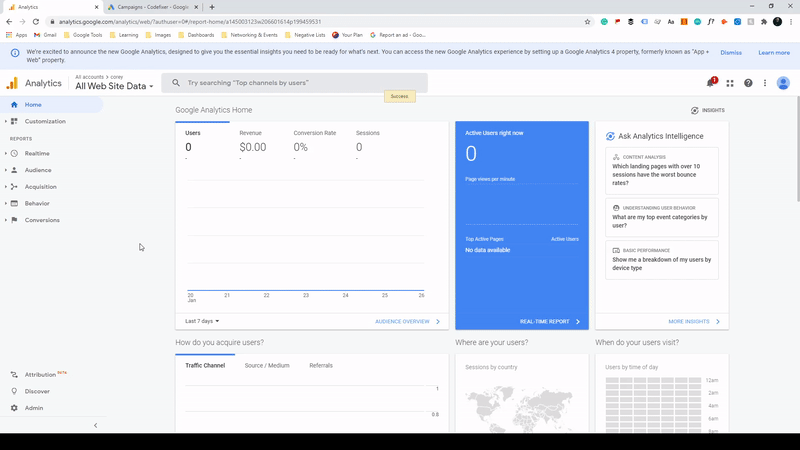The image size is (800, 450).
Task: Click the landing pages bounce rates question card
Action: 662,170
